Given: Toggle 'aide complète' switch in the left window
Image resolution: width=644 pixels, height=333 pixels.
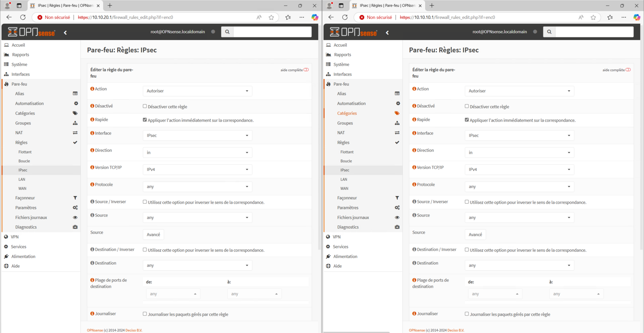Looking at the screenshot, I should [306, 70].
